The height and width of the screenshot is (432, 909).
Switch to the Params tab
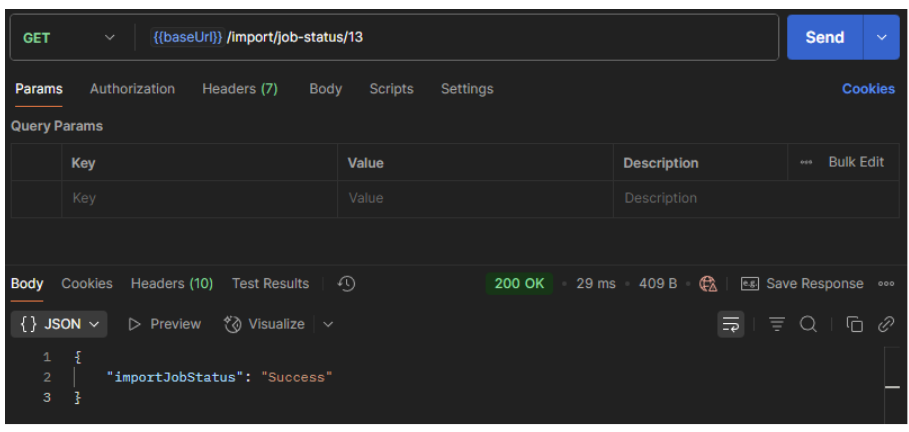(39, 89)
